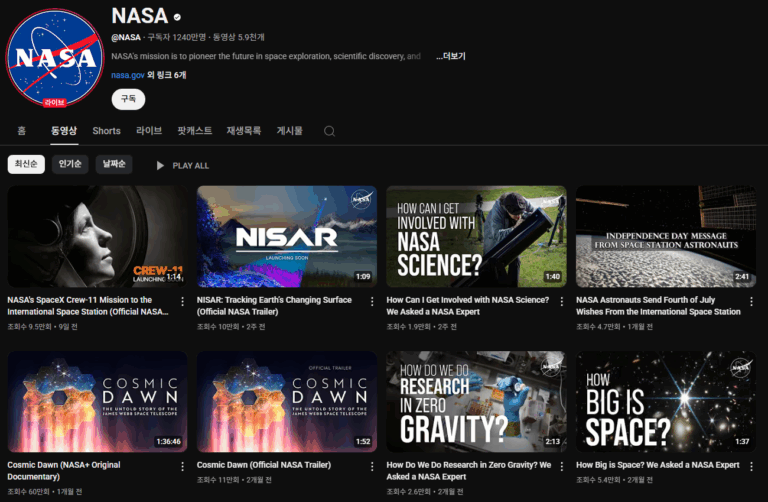Select the 최신순 sort filter chip
The width and height of the screenshot is (768, 502).
26,164
